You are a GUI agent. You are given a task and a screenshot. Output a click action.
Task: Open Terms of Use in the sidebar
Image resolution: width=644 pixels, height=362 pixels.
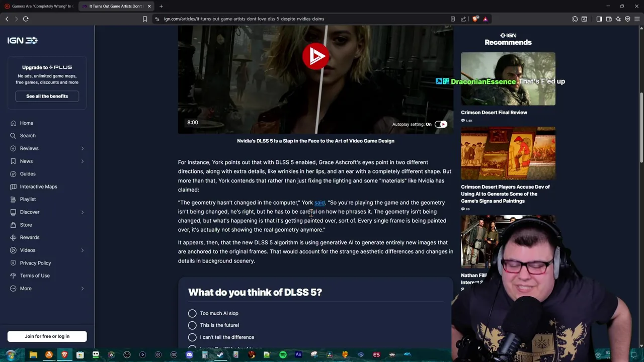35,276
